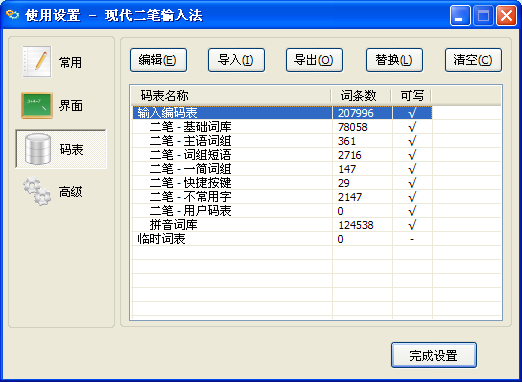
Task: Close the 使用设置 window
Action: click(506, 15)
